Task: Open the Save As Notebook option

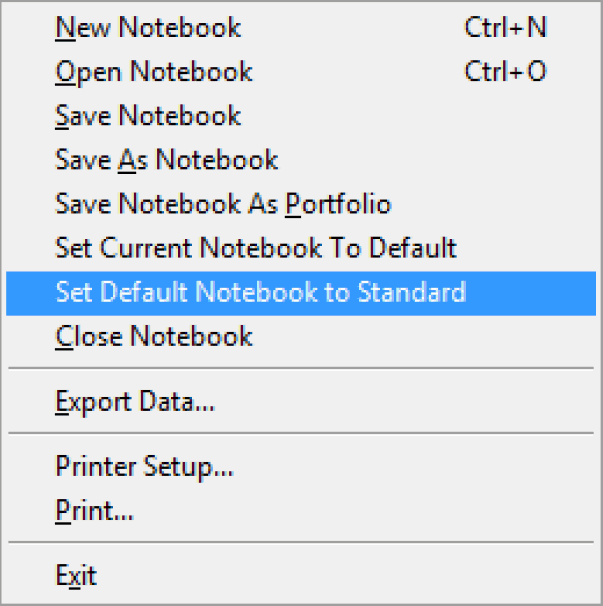Action: tap(166, 160)
